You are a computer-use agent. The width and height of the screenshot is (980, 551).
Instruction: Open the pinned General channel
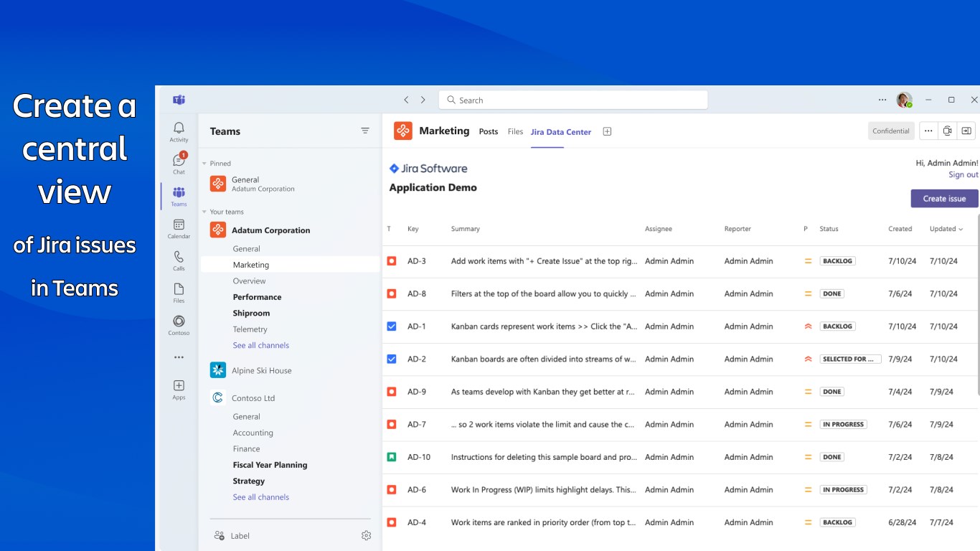pyautogui.click(x=290, y=184)
